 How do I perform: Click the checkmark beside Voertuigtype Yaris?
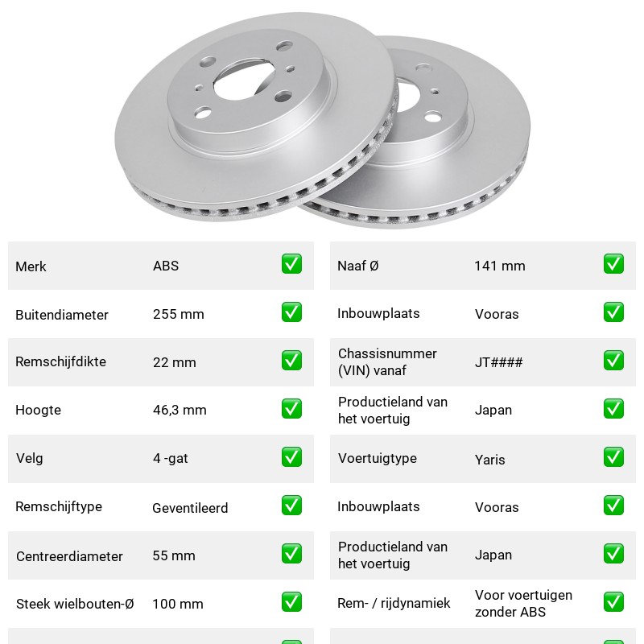pyautogui.click(x=613, y=456)
